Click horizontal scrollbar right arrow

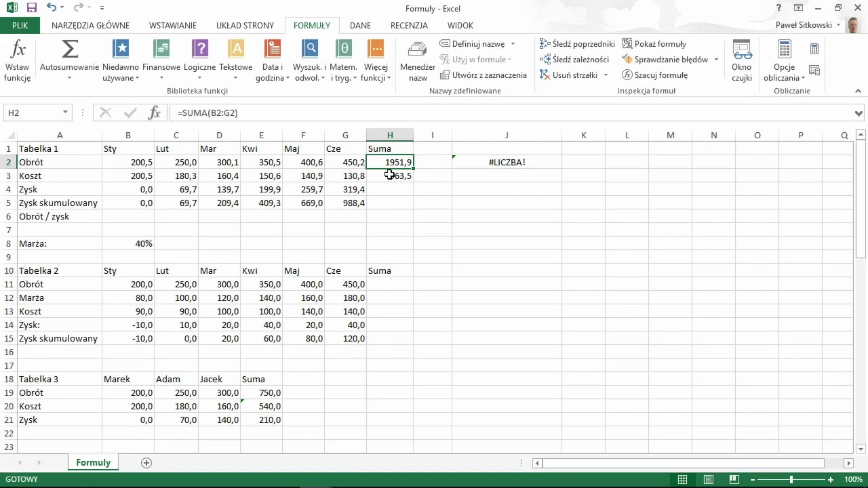848,463
